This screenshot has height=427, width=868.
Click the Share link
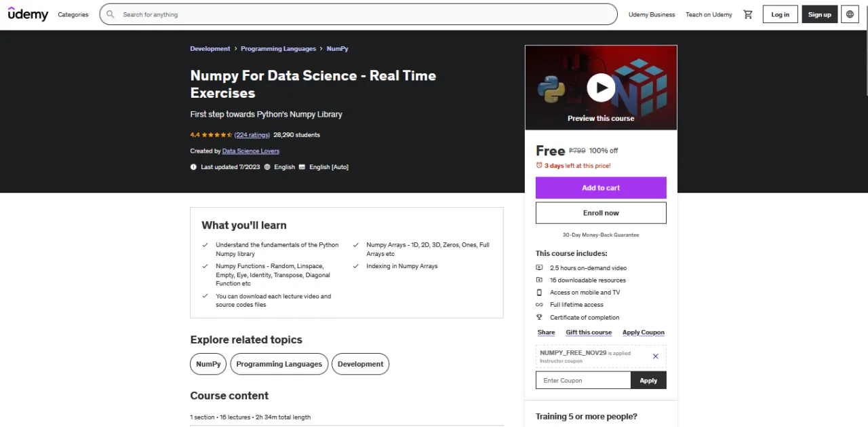(x=546, y=333)
